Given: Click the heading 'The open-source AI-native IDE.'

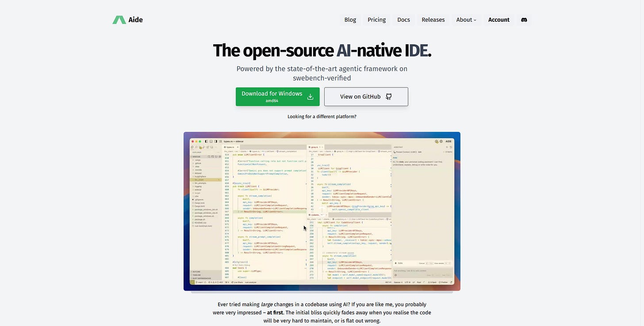Looking at the screenshot, I should [x=322, y=51].
